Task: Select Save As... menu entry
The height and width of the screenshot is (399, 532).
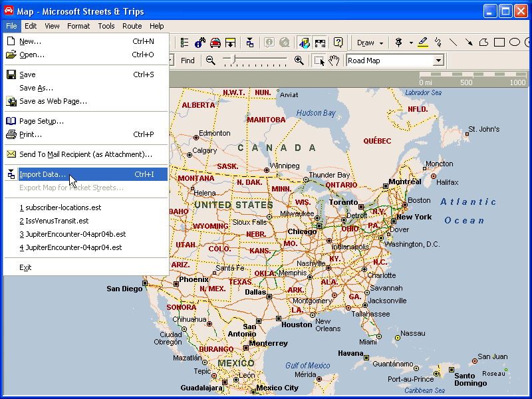Action: tap(86, 88)
